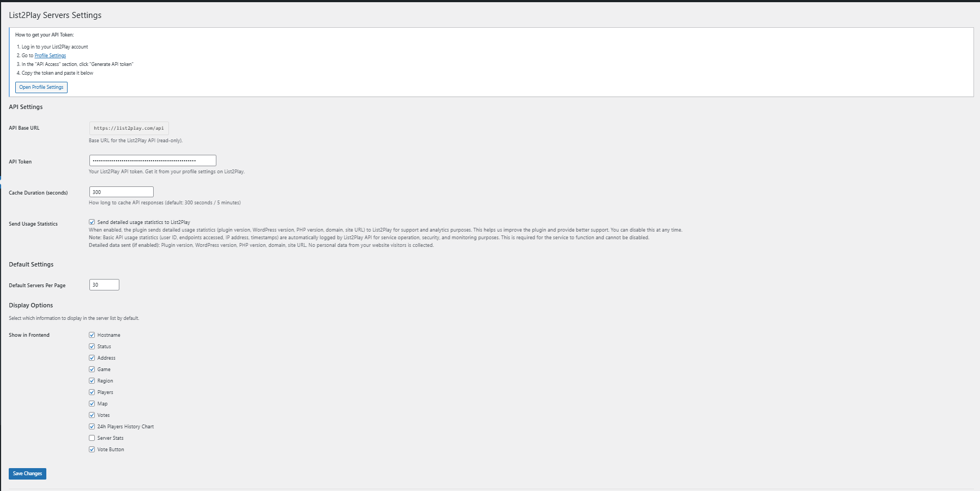Toggle the Players checkbox
Screen dimensions: 980x491
[92, 392]
